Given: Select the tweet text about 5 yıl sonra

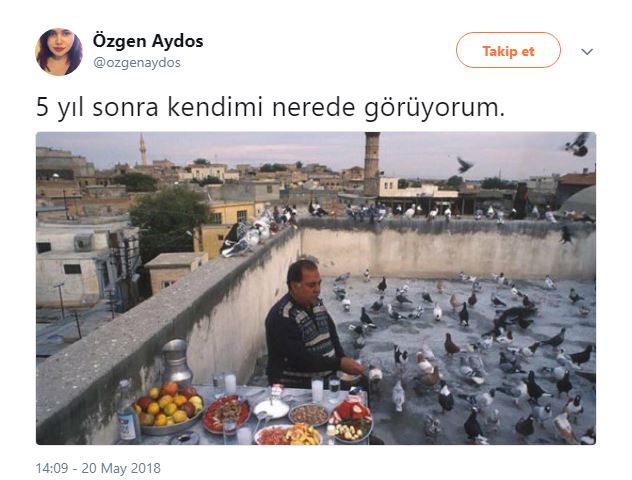Looking at the screenshot, I should (x=270, y=108).
